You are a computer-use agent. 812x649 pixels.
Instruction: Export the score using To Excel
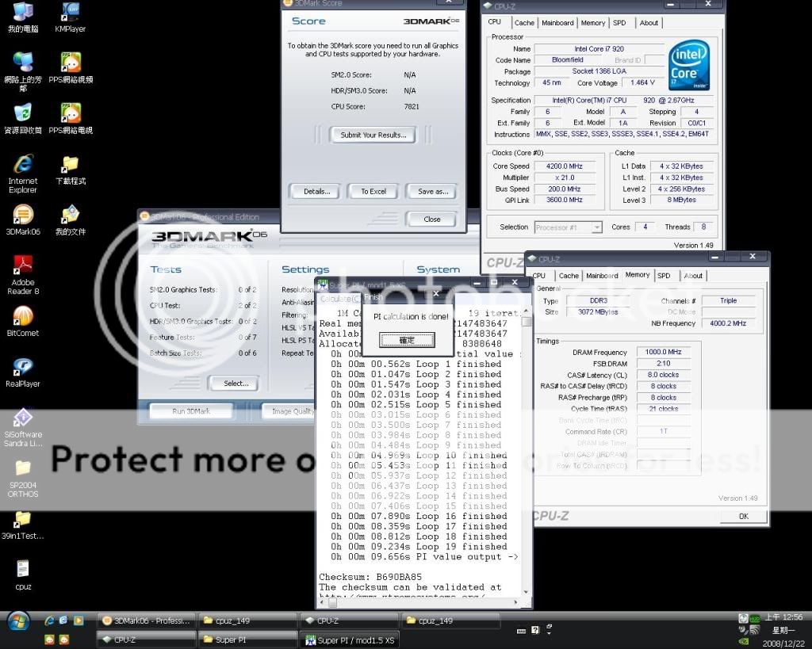point(373,192)
